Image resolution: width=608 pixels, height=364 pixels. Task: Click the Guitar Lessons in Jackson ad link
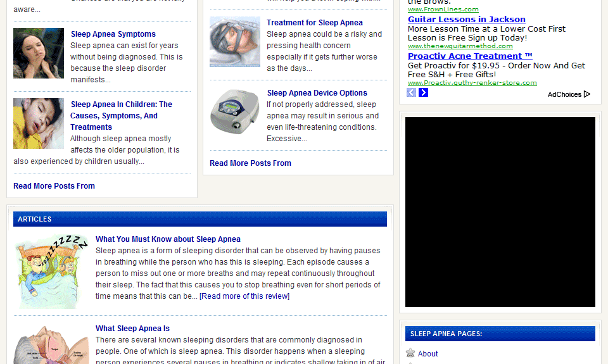pyautogui.click(x=467, y=20)
